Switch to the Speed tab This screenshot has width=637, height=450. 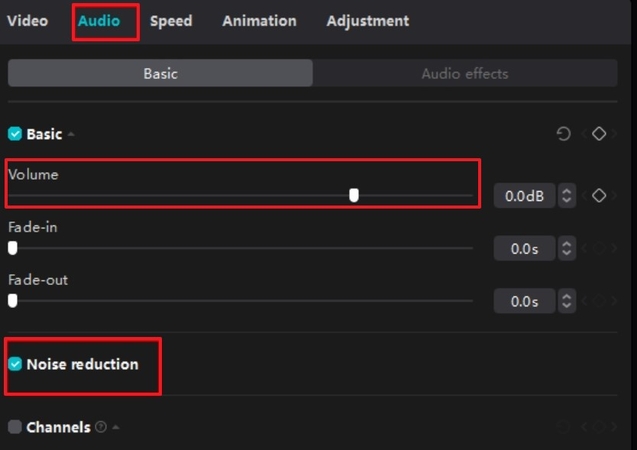[171, 21]
